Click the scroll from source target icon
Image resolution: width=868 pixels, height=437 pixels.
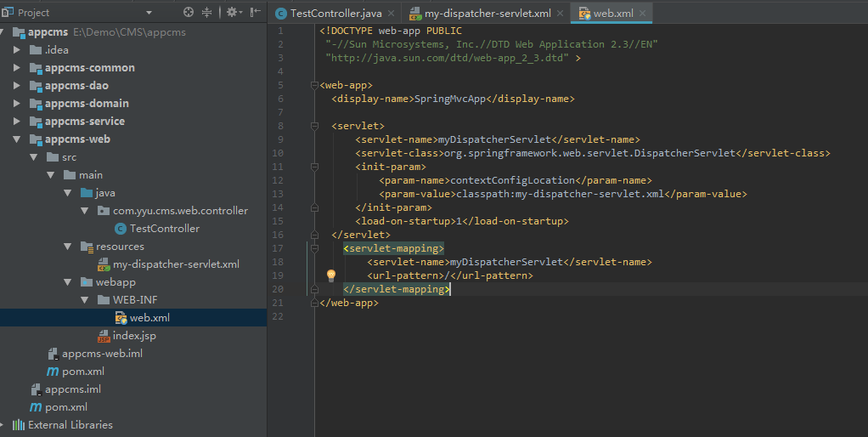(x=189, y=13)
